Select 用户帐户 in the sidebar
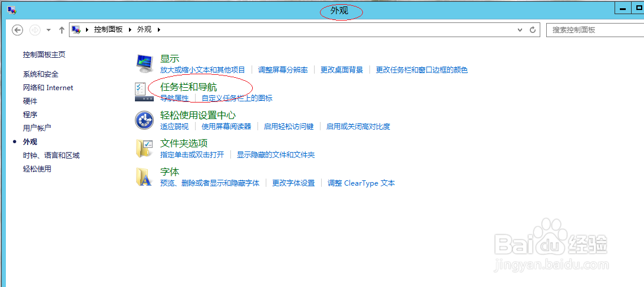Viewport: 644px width, 287px height. (x=37, y=128)
